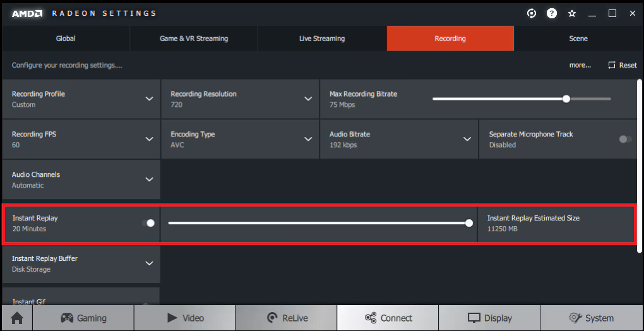Open the System section
644x331 pixels.
(x=590, y=318)
